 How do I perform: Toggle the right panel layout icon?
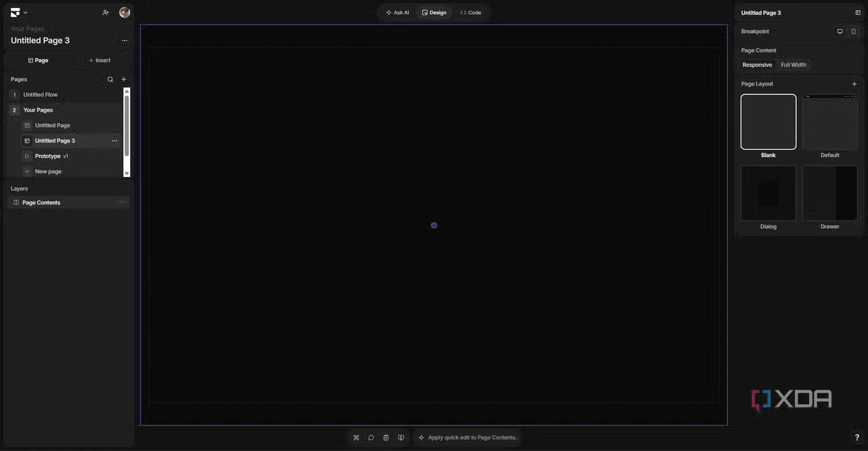click(x=858, y=13)
